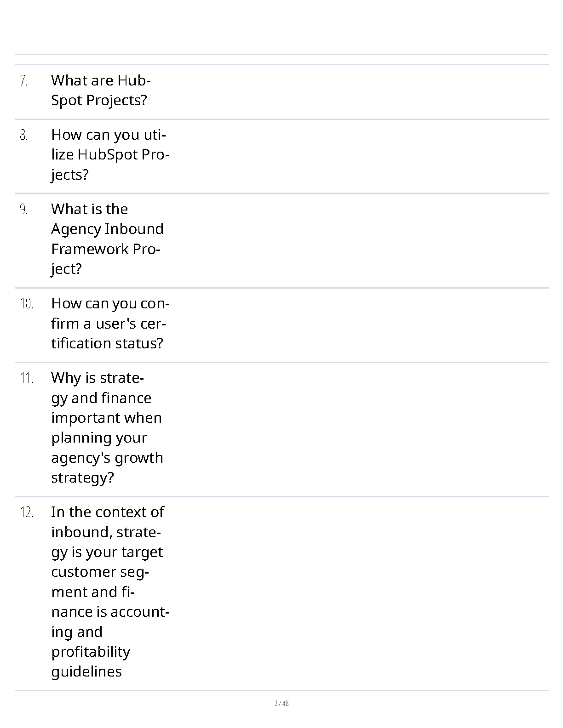Select the strategy and finance growth question
This screenshot has width=563, height=728.
107,428
